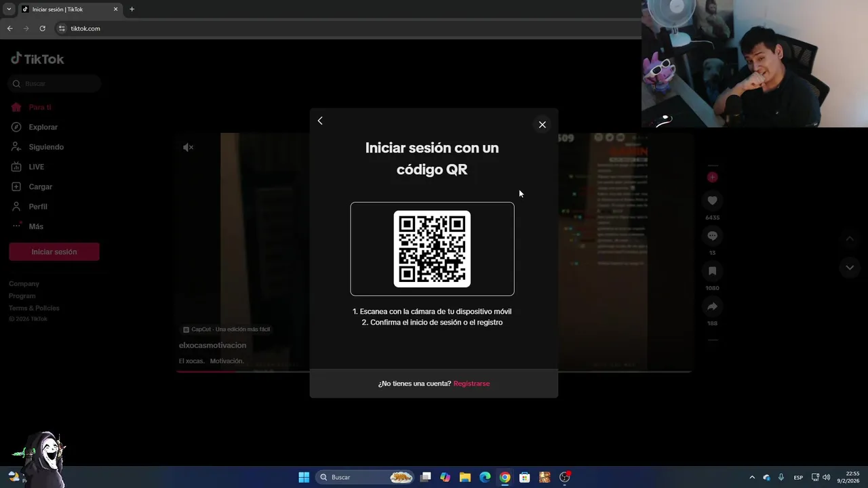Open the OneDrive cloud tray icon
Screen dimensions: 868x488
(x=766, y=477)
